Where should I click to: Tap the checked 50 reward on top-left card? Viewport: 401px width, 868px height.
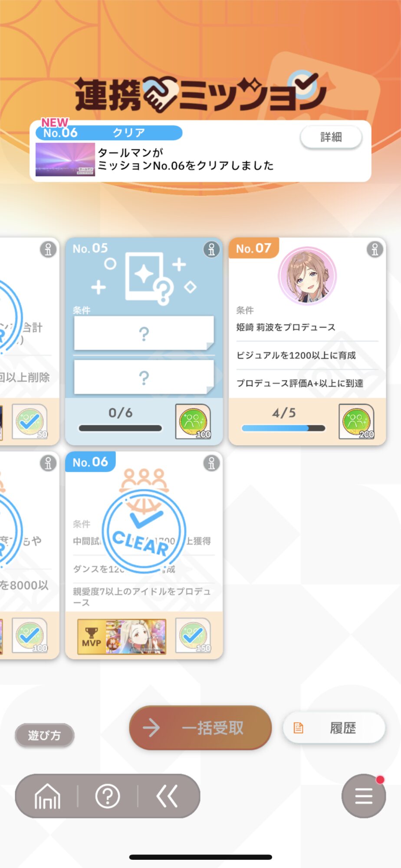(30, 421)
